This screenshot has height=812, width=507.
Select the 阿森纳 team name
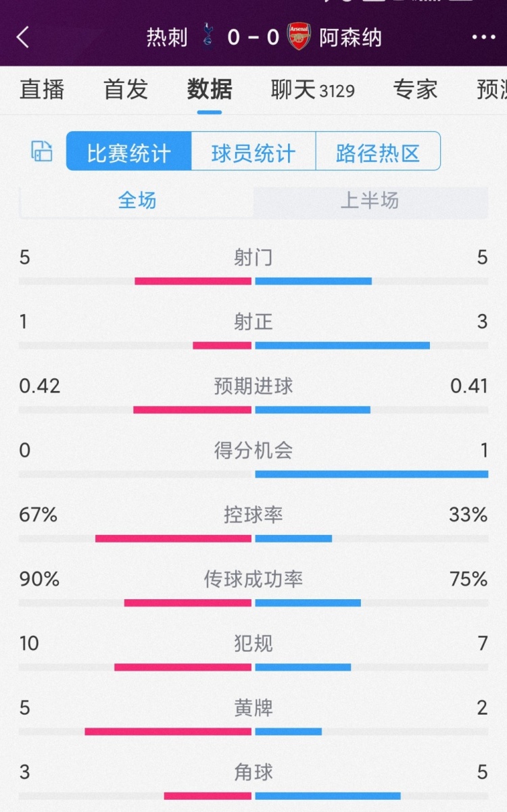(346, 38)
